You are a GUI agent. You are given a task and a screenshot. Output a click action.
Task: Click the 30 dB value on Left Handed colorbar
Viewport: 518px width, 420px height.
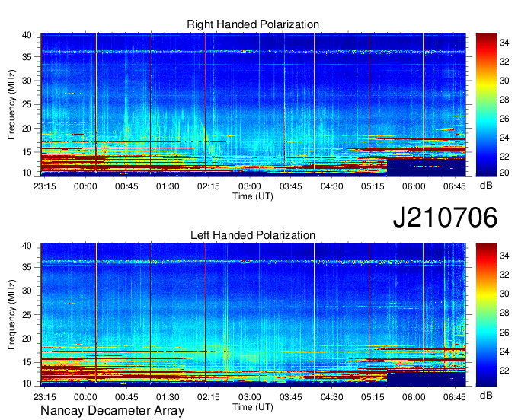[x=504, y=294]
